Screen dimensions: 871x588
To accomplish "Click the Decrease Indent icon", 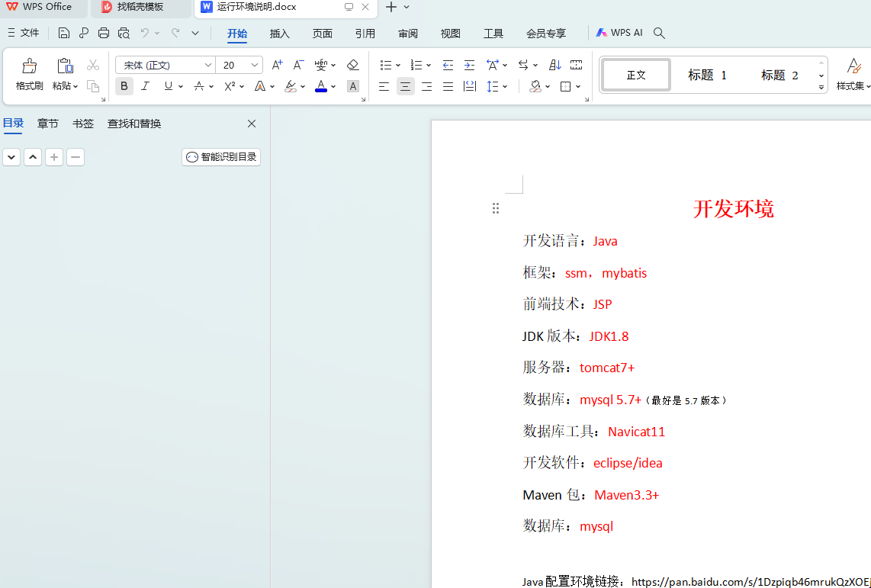I will pyautogui.click(x=448, y=66).
